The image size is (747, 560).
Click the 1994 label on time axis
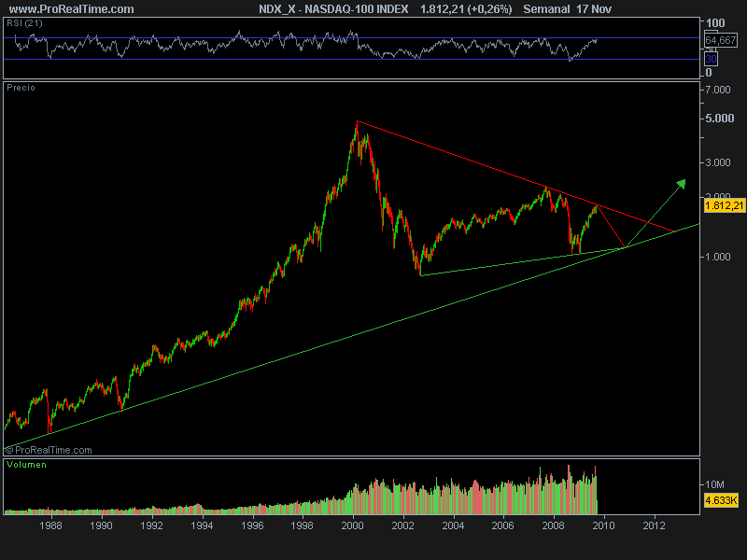(202, 525)
